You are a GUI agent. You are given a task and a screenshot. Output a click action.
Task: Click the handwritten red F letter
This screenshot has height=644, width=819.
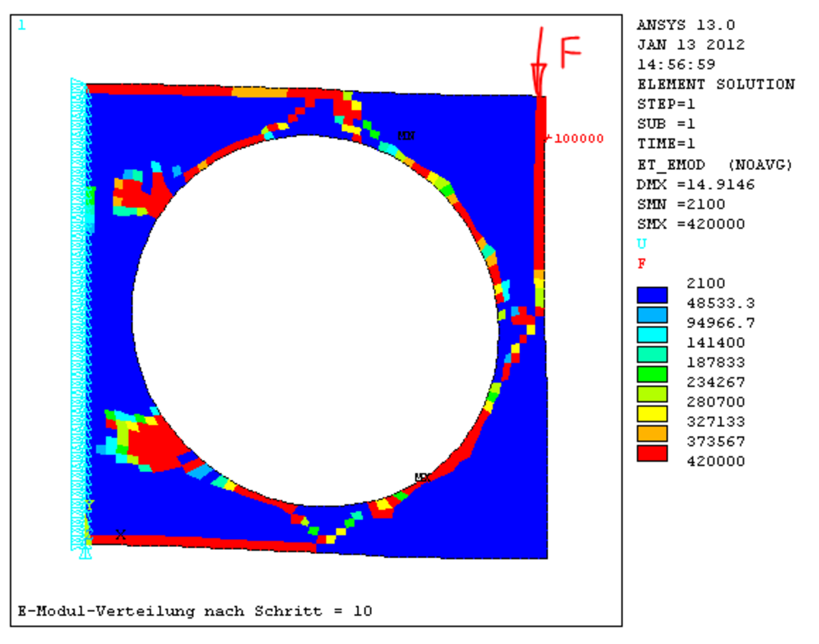570,51
